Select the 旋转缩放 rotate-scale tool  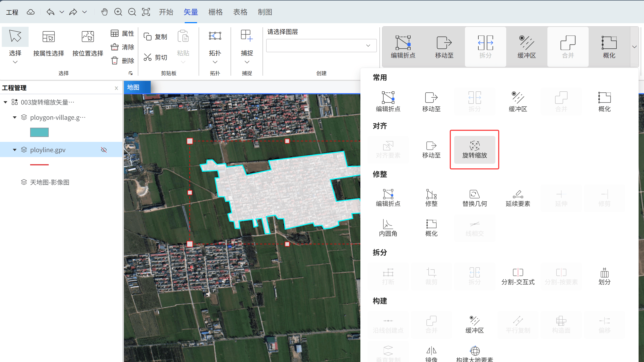point(474,150)
